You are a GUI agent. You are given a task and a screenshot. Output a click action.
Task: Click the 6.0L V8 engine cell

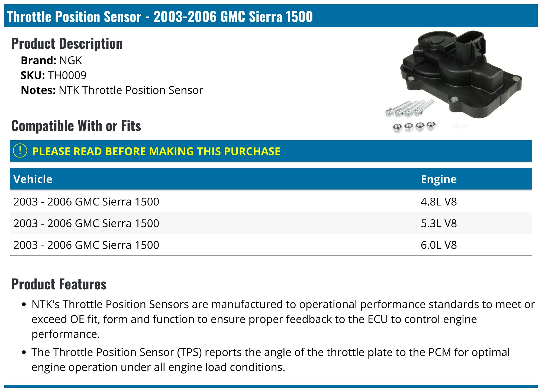[438, 245]
